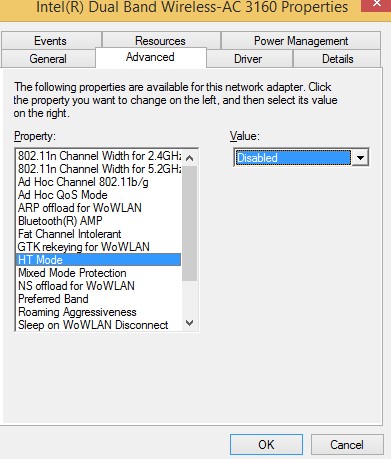Click the property list scrollbar thumb
This screenshot has height=460, width=391.
(189, 223)
